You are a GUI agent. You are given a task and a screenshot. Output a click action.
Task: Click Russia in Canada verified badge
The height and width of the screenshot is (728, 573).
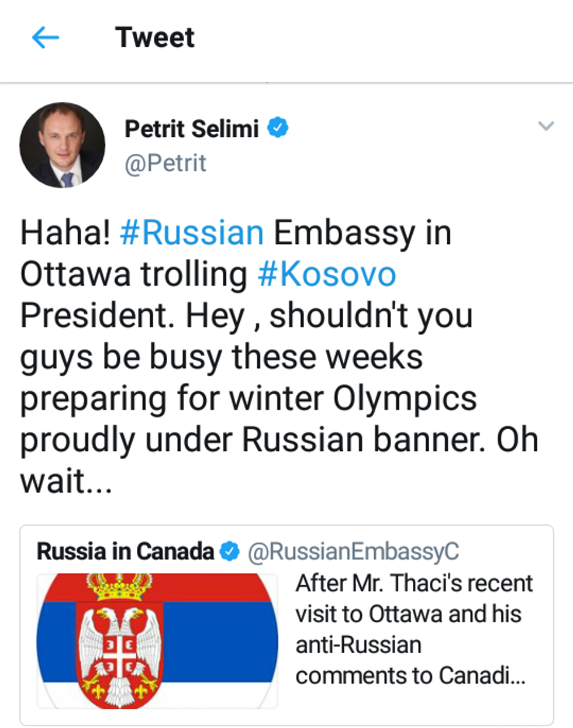pyautogui.click(x=229, y=551)
